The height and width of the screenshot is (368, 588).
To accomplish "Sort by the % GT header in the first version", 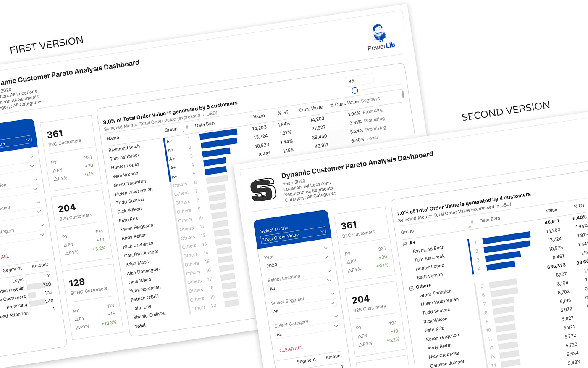I will coord(283,113).
